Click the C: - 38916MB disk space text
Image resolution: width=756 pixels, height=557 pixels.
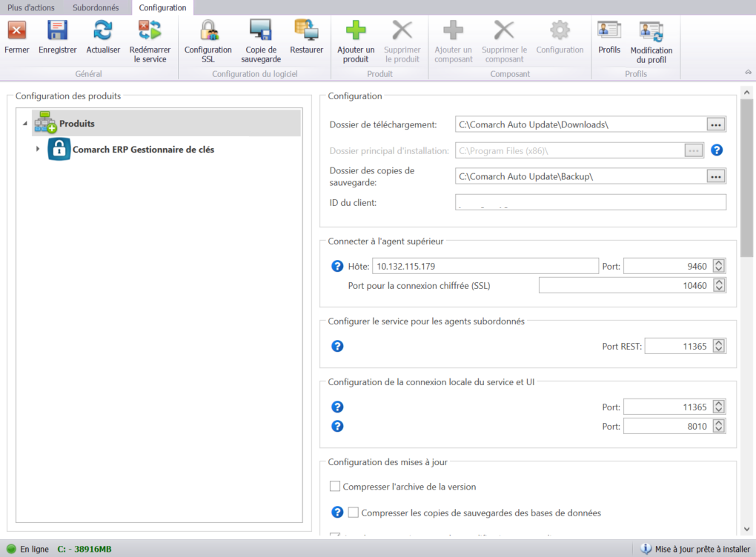[x=84, y=549]
